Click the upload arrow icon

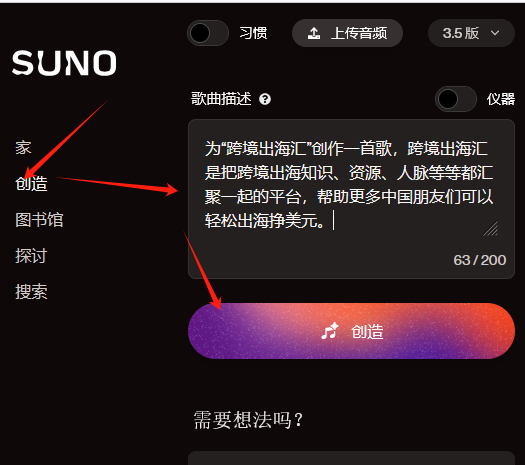[314, 33]
